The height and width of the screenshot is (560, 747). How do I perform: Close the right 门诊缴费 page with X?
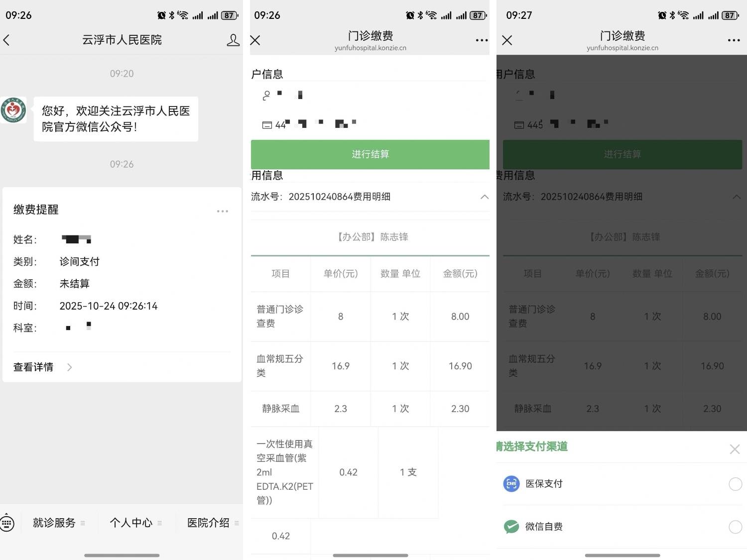click(507, 40)
